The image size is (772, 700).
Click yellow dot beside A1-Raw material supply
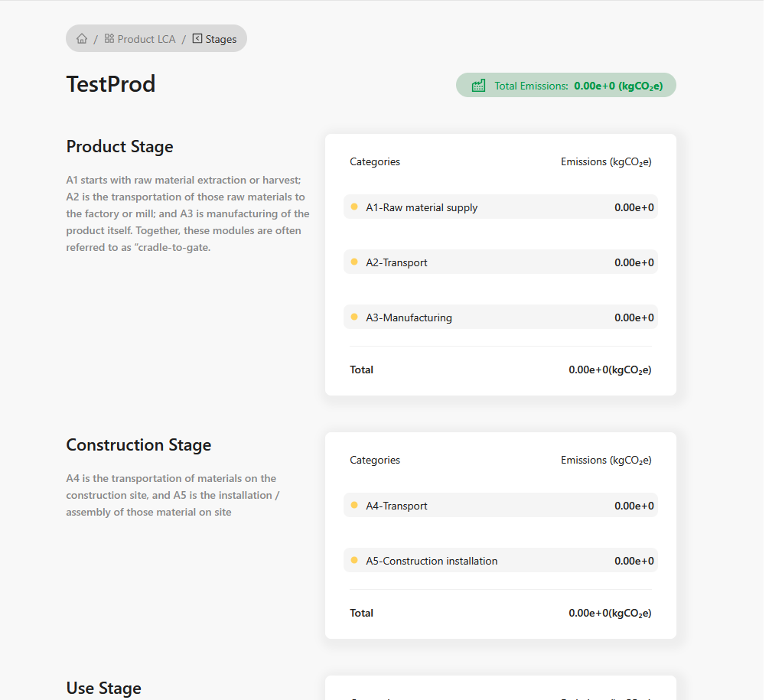354,207
